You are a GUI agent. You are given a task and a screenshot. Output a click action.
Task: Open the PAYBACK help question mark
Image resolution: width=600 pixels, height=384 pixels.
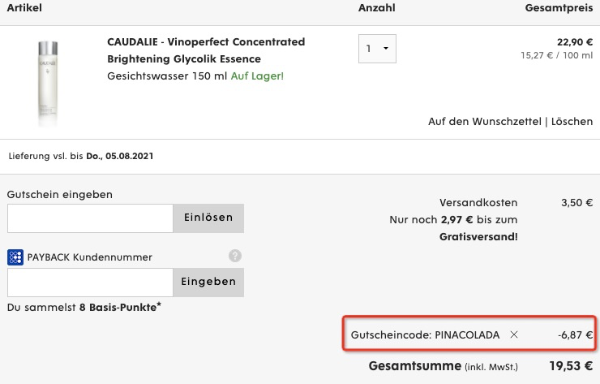pos(235,255)
